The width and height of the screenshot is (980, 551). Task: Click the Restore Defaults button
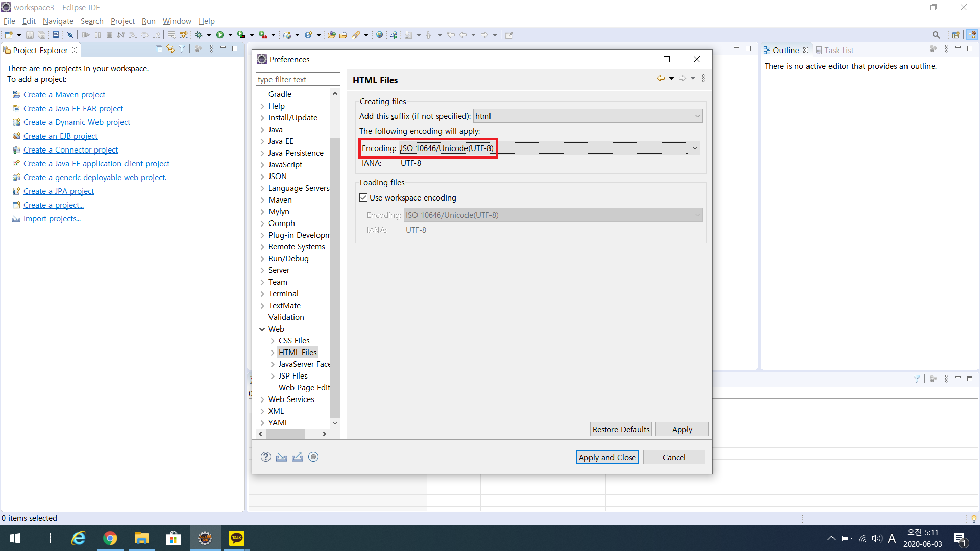coord(621,429)
